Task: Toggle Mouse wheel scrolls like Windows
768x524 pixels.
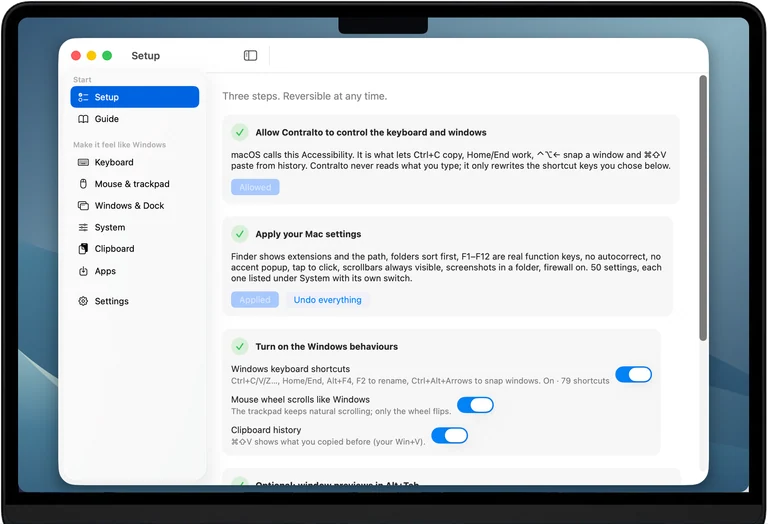Action: click(x=475, y=405)
